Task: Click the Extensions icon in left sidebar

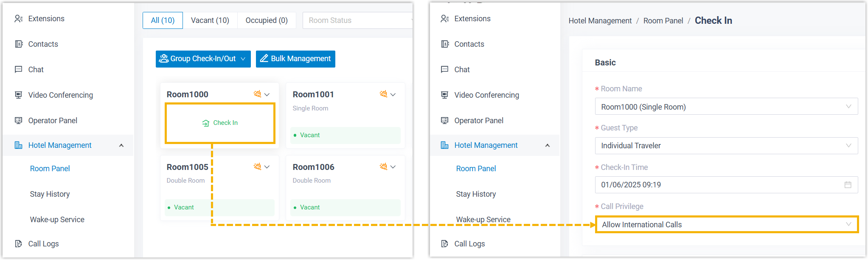Action: coord(18,19)
